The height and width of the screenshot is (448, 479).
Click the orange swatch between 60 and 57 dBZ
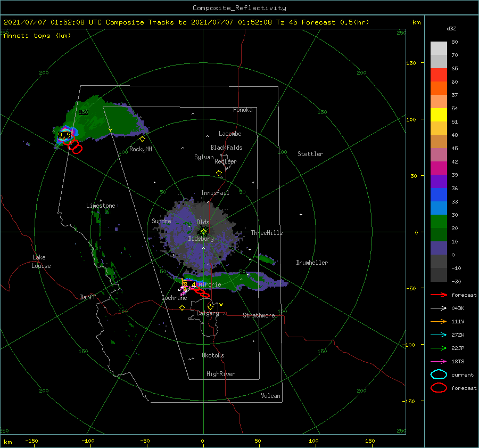pos(439,88)
